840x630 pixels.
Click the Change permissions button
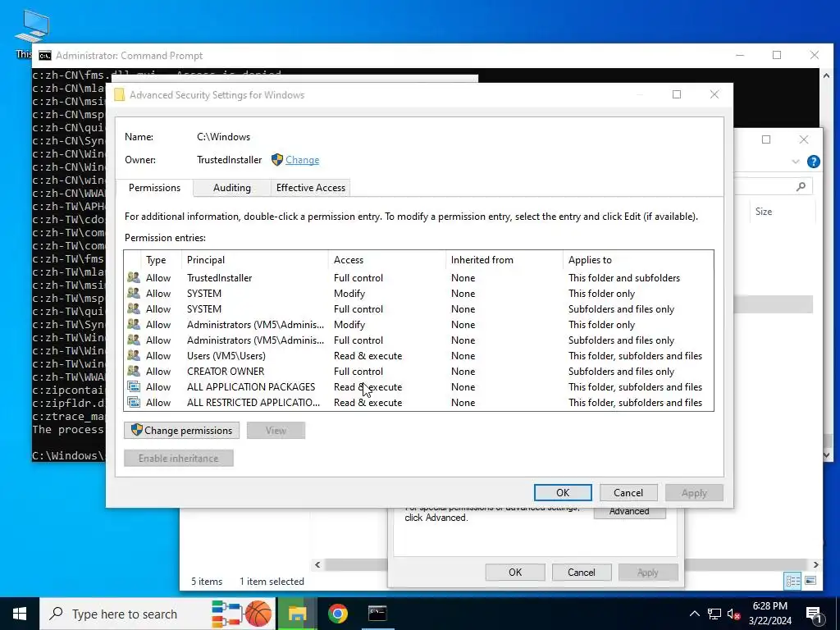tap(181, 430)
